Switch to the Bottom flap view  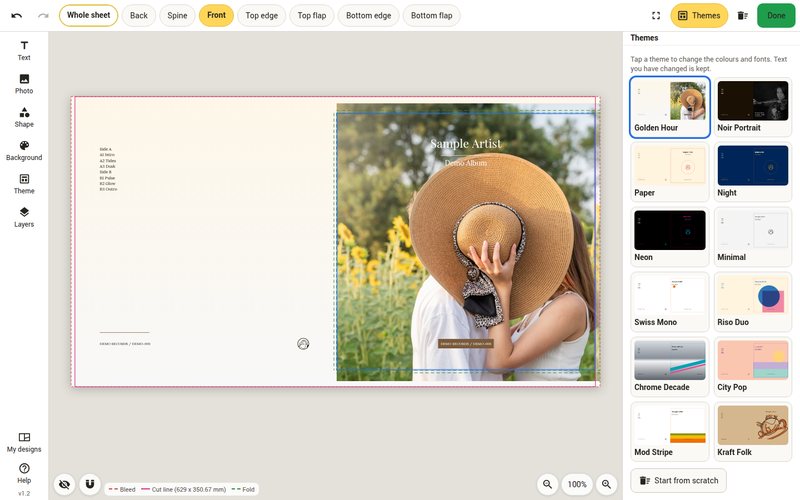point(432,16)
